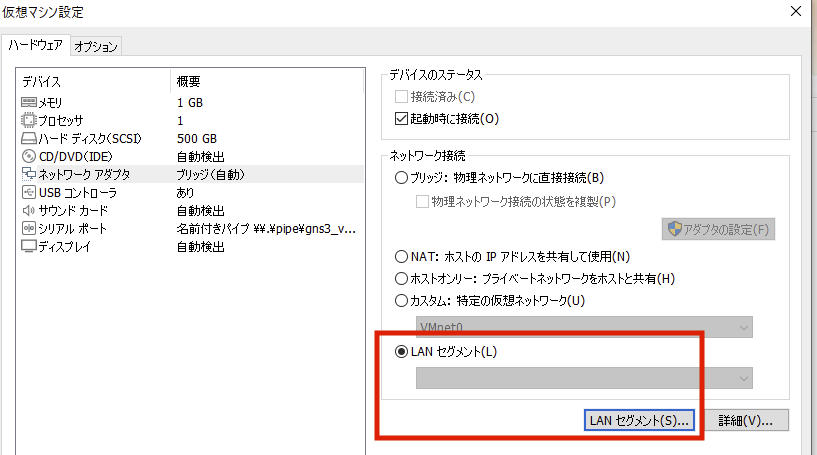Screen dimensions: 817x455
Task: Click the USB controller icon
Action: (29, 192)
